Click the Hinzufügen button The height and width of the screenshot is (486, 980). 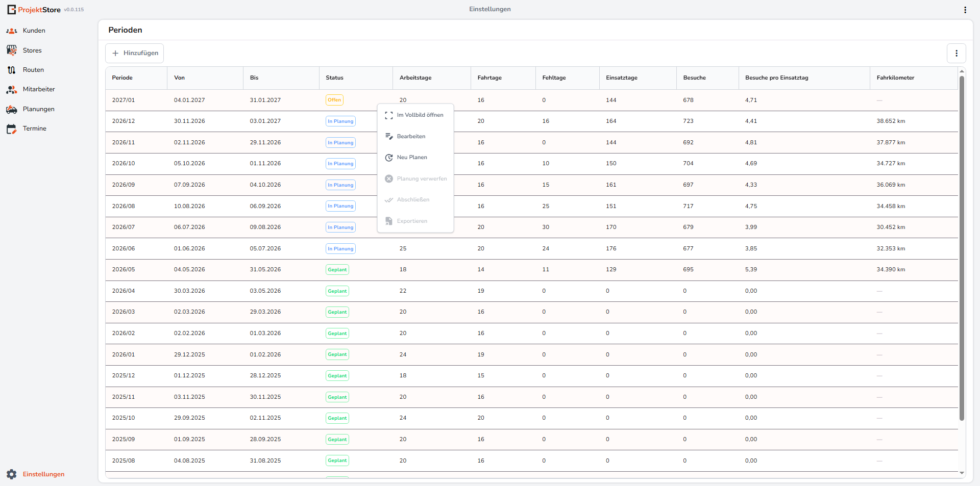[x=135, y=53]
